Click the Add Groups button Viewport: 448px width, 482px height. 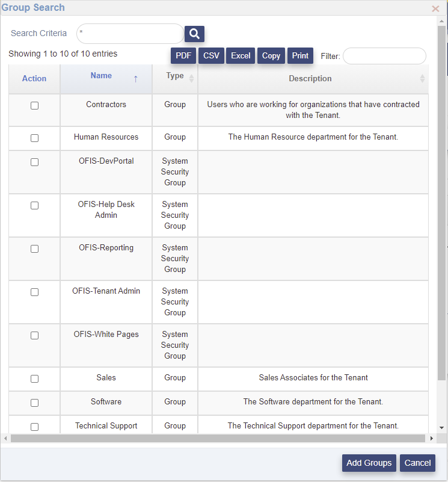369,463
